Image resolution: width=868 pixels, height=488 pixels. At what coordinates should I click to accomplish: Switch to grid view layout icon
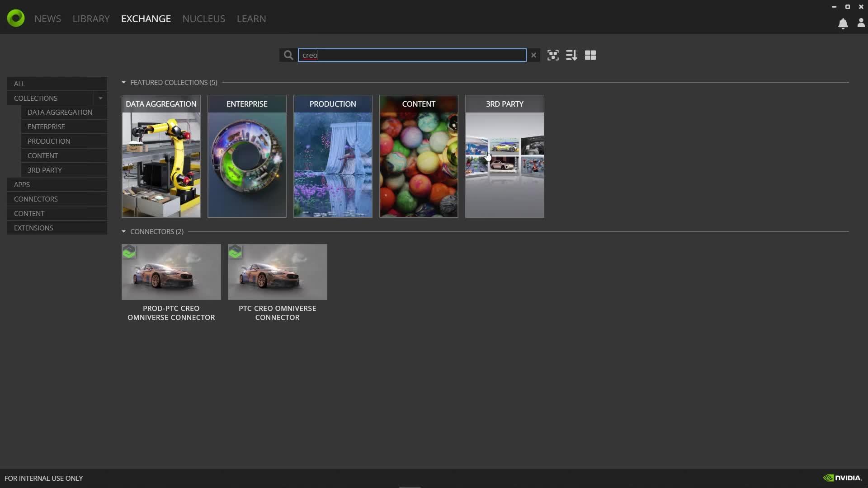click(x=590, y=55)
